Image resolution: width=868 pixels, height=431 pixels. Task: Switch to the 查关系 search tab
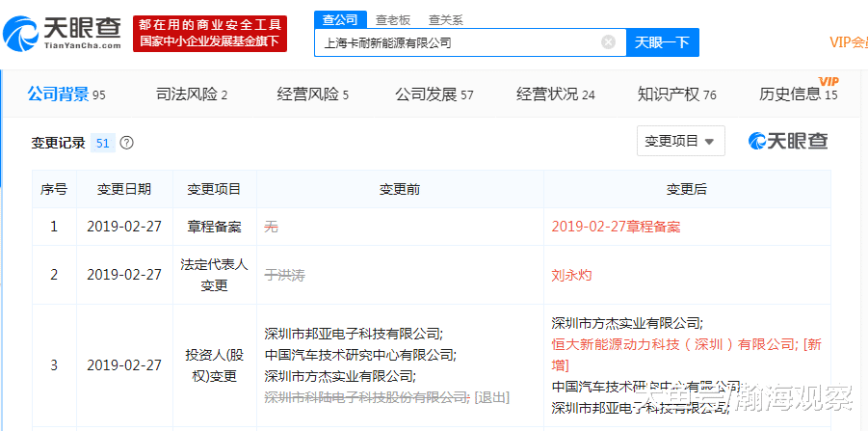[x=446, y=20]
